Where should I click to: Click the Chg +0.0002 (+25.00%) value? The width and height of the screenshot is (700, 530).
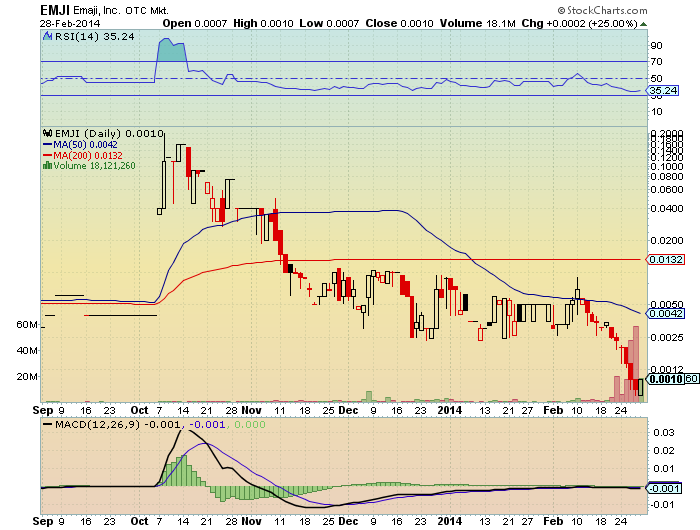coord(579,24)
